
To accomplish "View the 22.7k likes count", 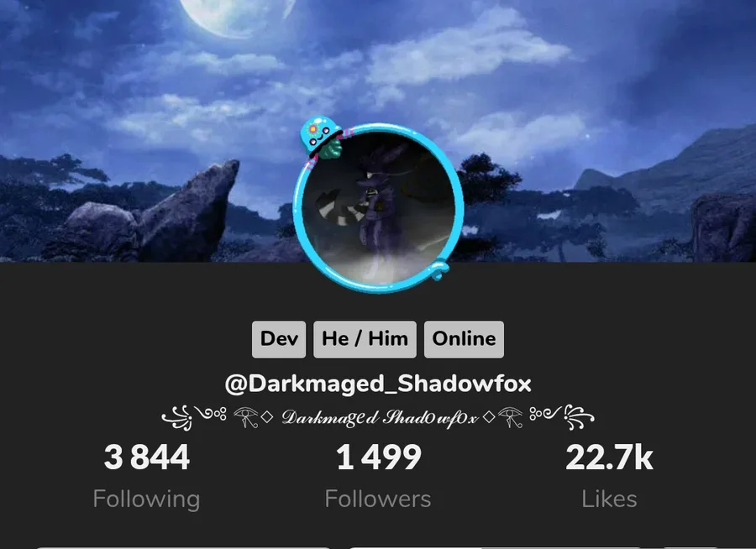I will 610,457.
